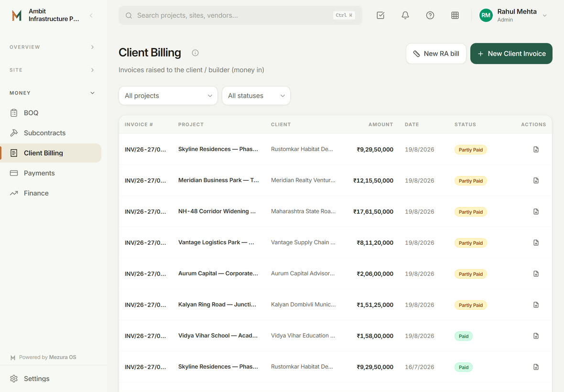Click the Project column header
564x392 pixels.
pyautogui.click(x=191, y=124)
